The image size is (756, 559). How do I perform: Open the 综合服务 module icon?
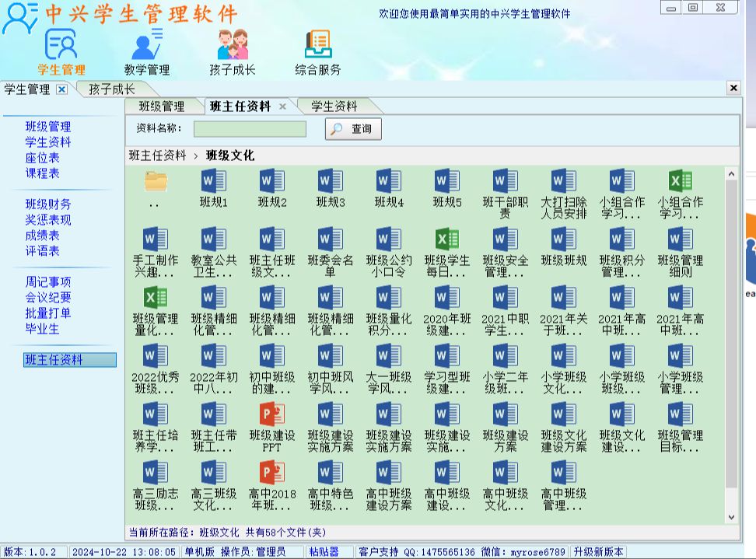[316, 47]
